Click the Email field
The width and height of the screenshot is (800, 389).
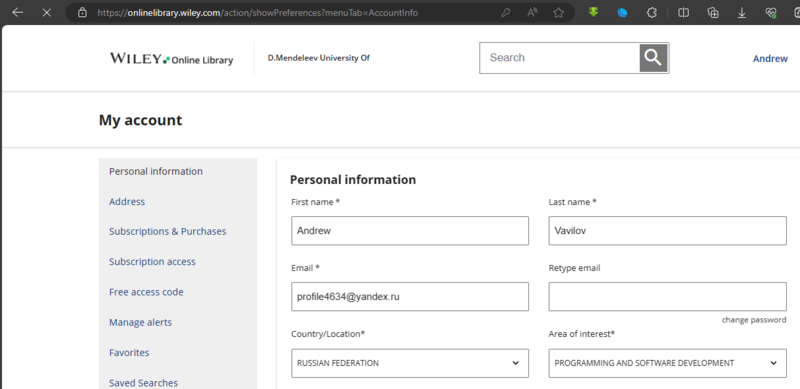[x=410, y=297]
